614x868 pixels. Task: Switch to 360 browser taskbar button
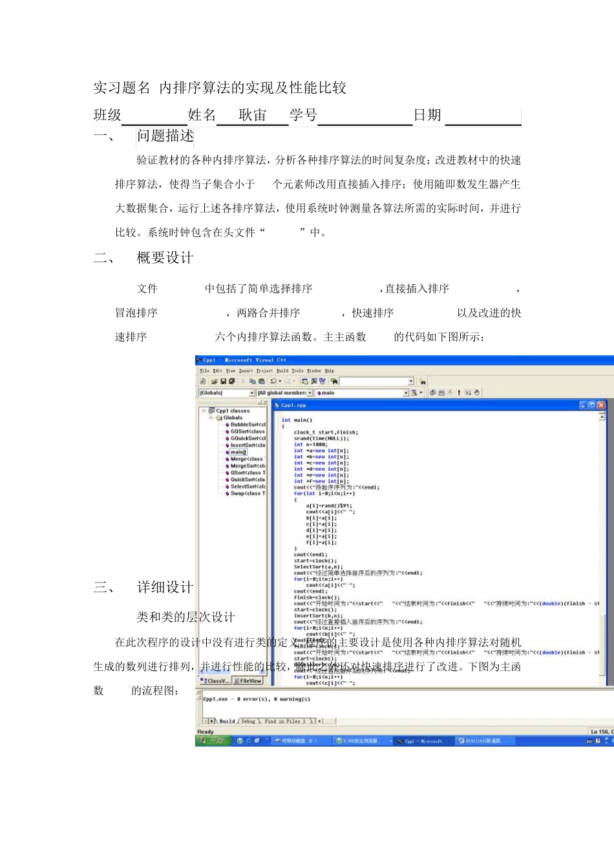point(363,741)
